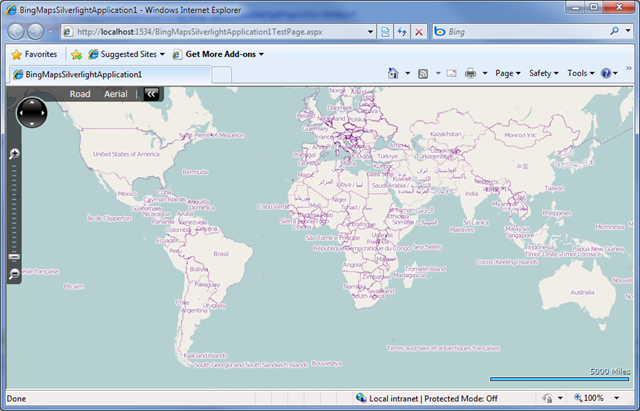Click the Done status text

[16, 399]
